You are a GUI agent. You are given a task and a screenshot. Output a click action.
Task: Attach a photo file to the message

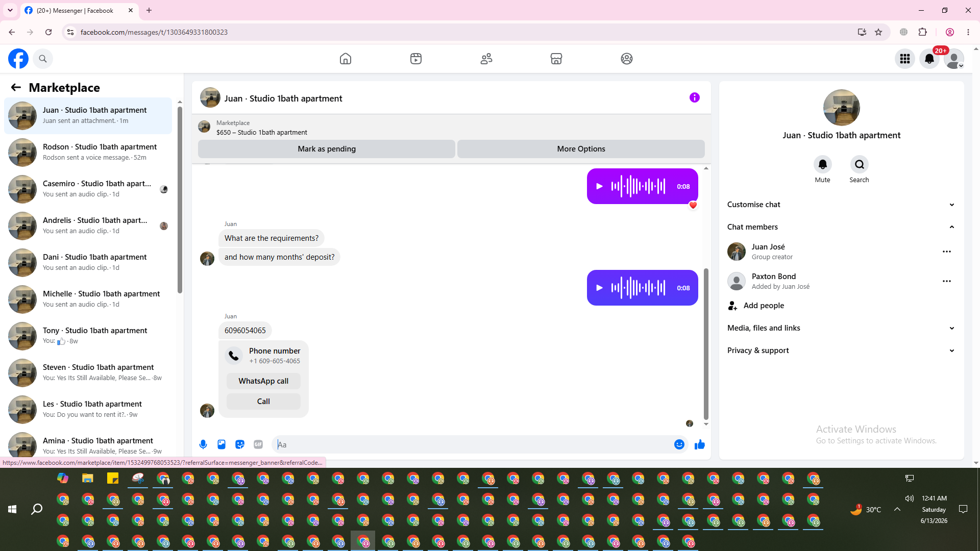[x=222, y=444]
